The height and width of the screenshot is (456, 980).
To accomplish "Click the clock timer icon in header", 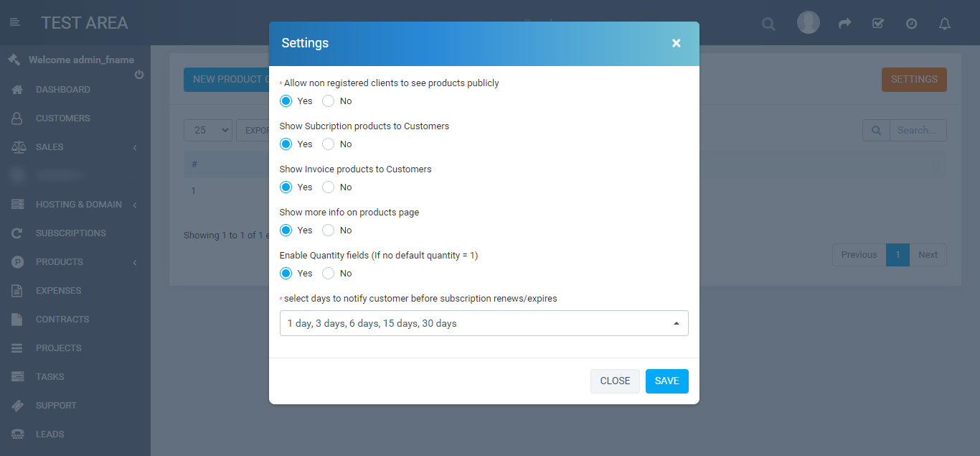I will point(911,24).
